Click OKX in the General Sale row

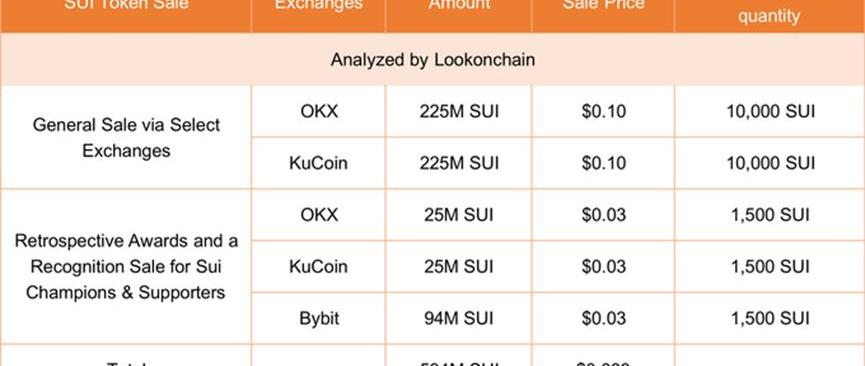click(319, 112)
